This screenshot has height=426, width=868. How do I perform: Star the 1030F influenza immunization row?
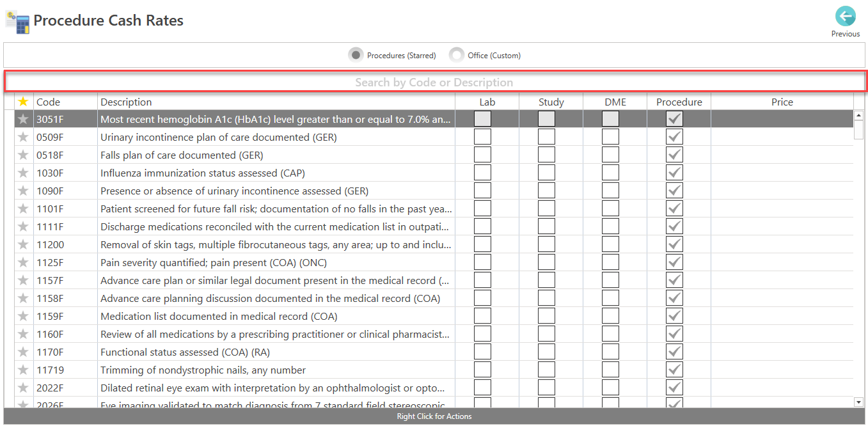[24, 173]
